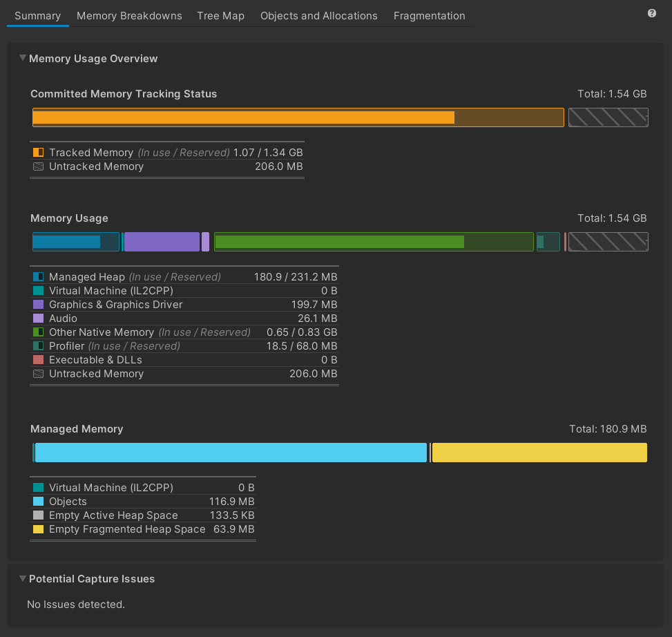Select the yellow Empty Fragmented Heap Space bar
This screenshot has height=637, width=672.
tap(539, 453)
